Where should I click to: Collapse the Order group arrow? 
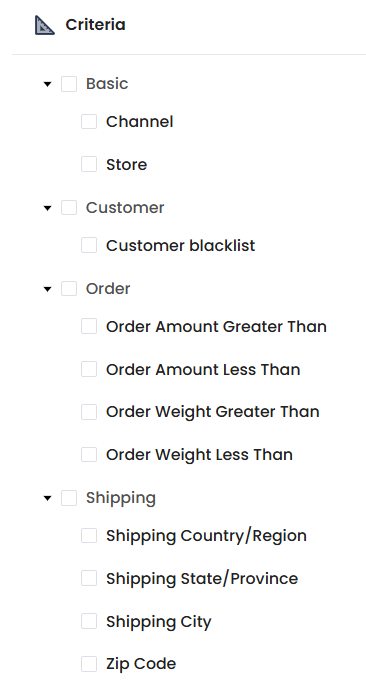[x=48, y=289]
